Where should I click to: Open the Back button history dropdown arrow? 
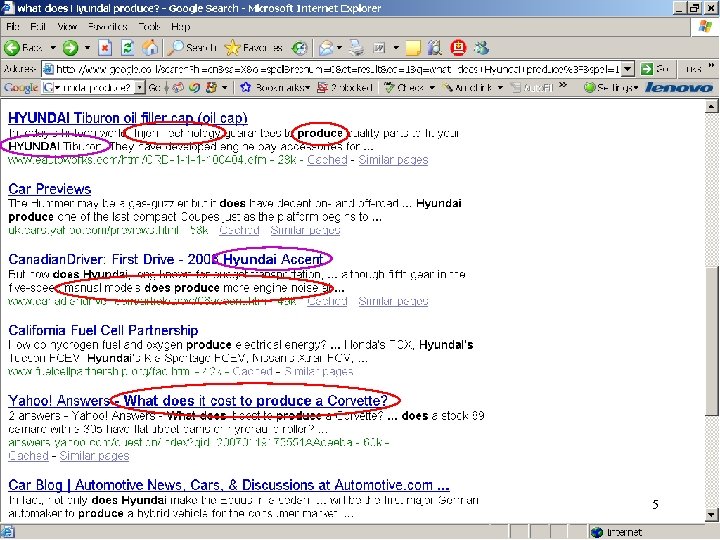coord(53,47)
